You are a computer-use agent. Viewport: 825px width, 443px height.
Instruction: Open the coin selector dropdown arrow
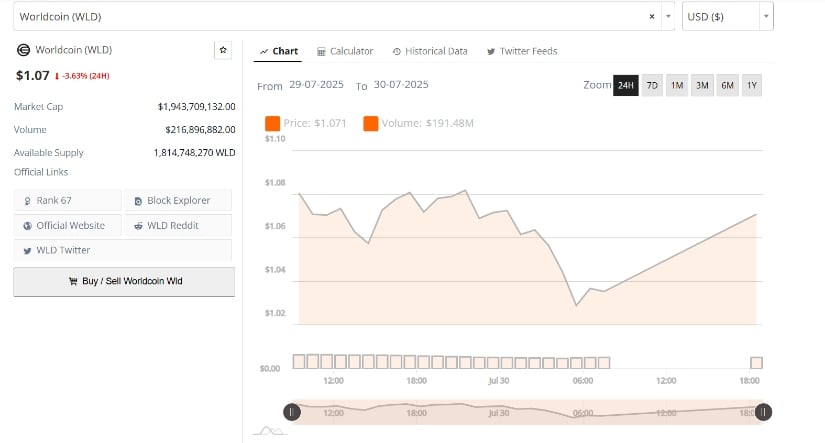pyautogui.click(x=668, y=16)
